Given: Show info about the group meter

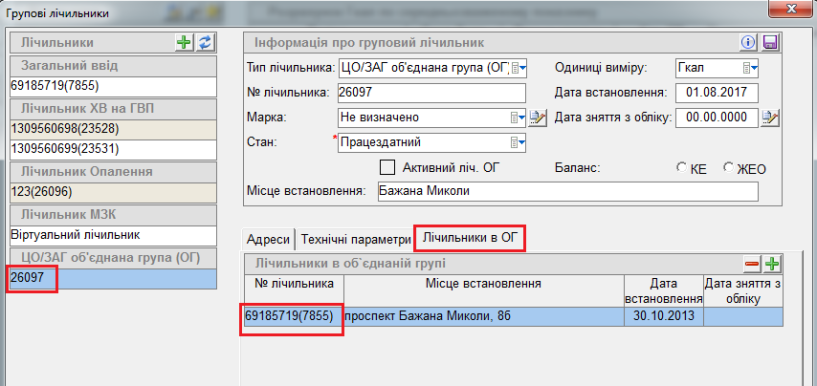Looking at the screenshot, I should pyautogui.click(x=748, y=43).
